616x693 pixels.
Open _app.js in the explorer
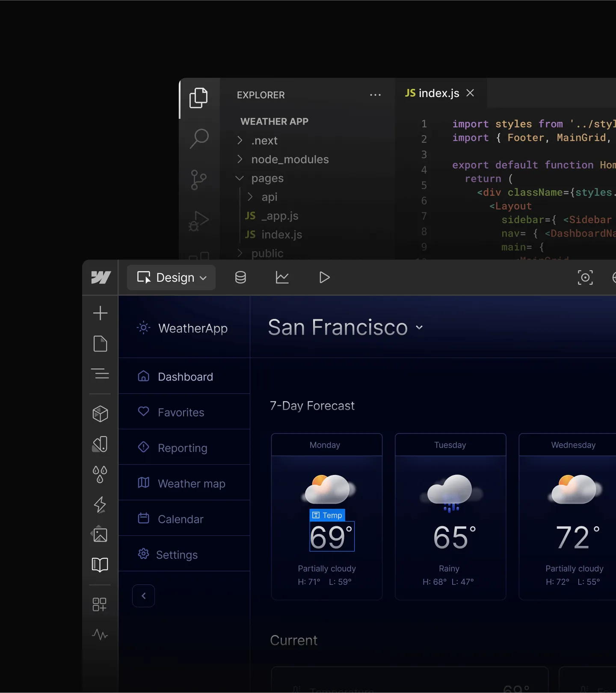click(x=280, y=216)
